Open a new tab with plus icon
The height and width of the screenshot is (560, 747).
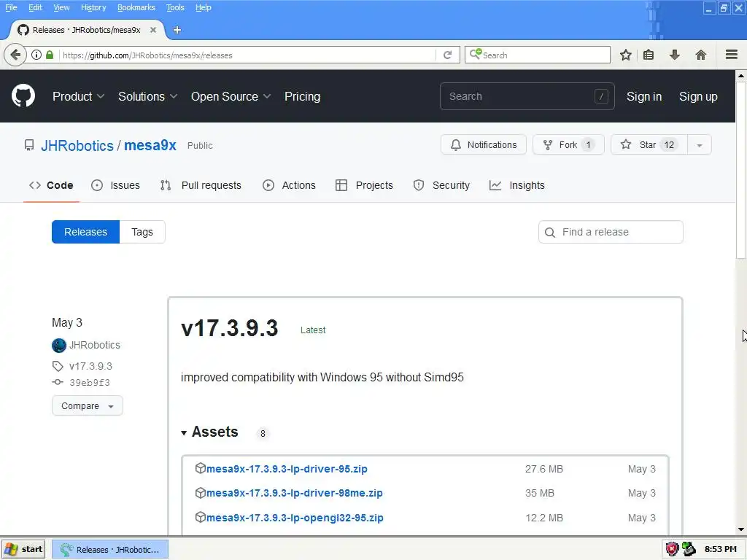[177, 30]
